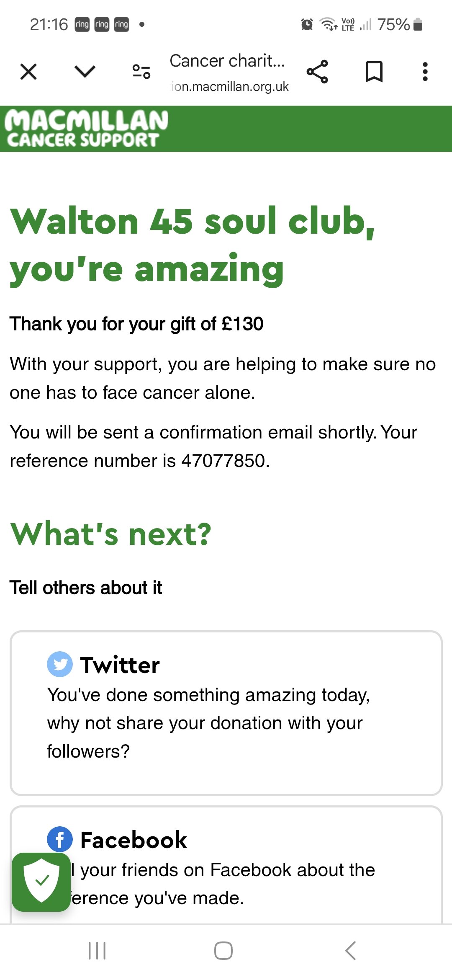Go back with navigation bar arrow

pos(351,951)
